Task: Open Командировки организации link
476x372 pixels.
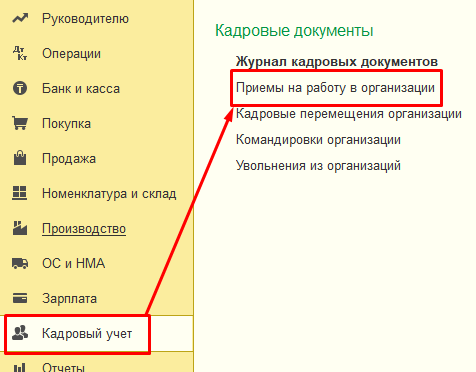Action: point(318,140)
